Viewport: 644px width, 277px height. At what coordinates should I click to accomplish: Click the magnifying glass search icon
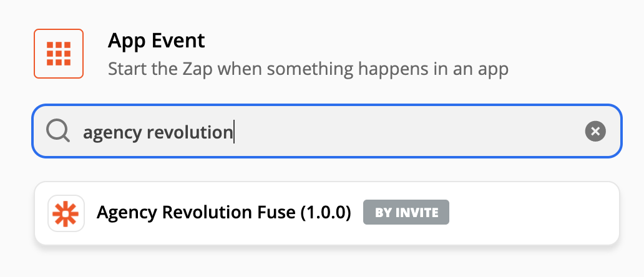[x=58, y=131]
